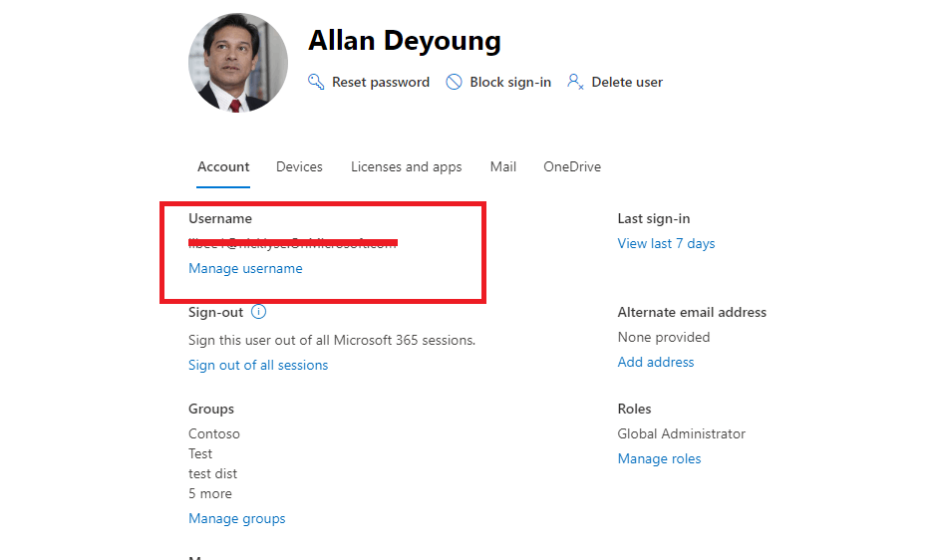Click the Block sign-in circle icon

454,82
